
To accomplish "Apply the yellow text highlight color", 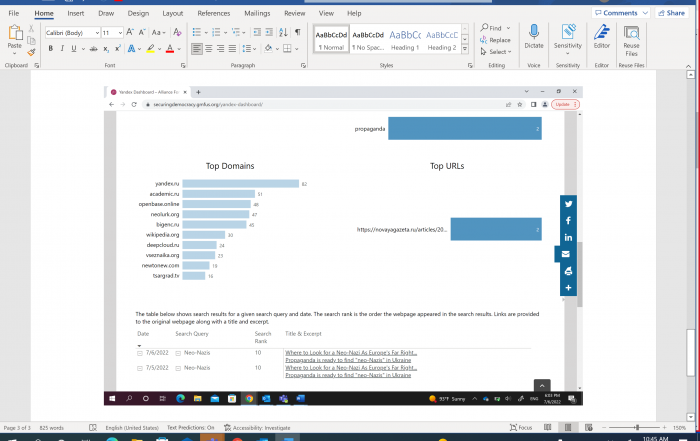I will (x=150, y=49).
